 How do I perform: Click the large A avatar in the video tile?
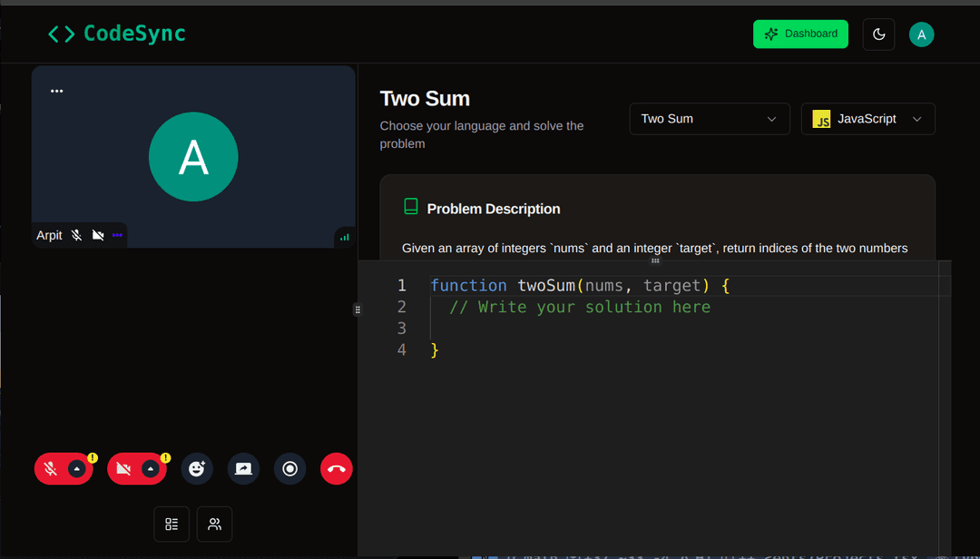(193, 156)
